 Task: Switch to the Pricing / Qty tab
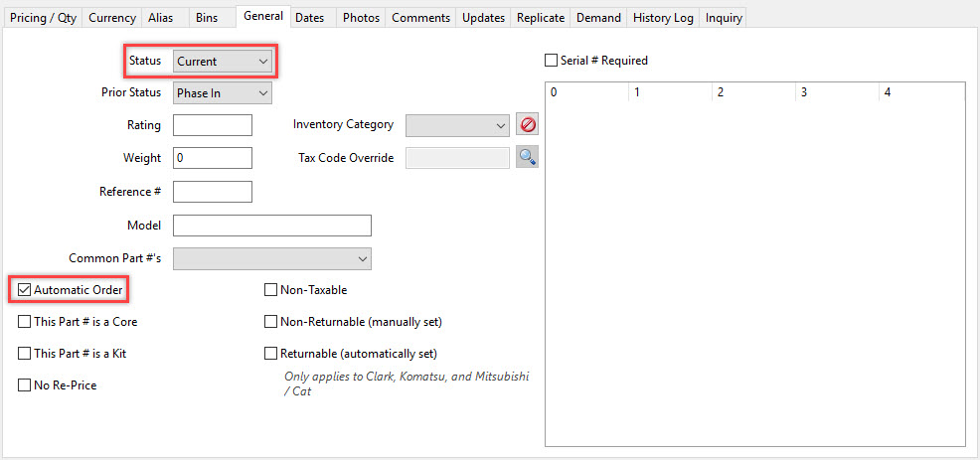pyautogui.click(x=43, y=18)
